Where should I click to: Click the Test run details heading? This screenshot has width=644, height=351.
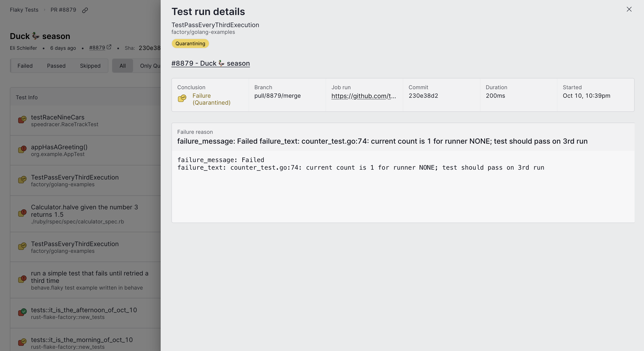208,11
